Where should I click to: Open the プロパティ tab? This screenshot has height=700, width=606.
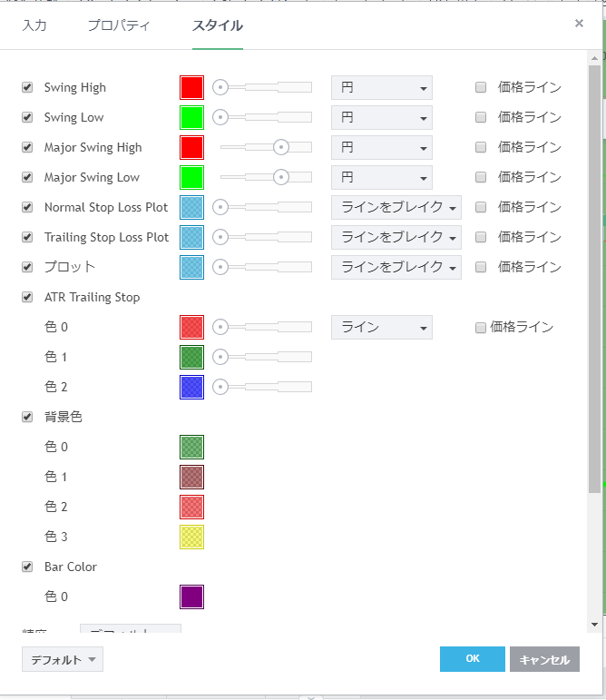tap(119, 25)
